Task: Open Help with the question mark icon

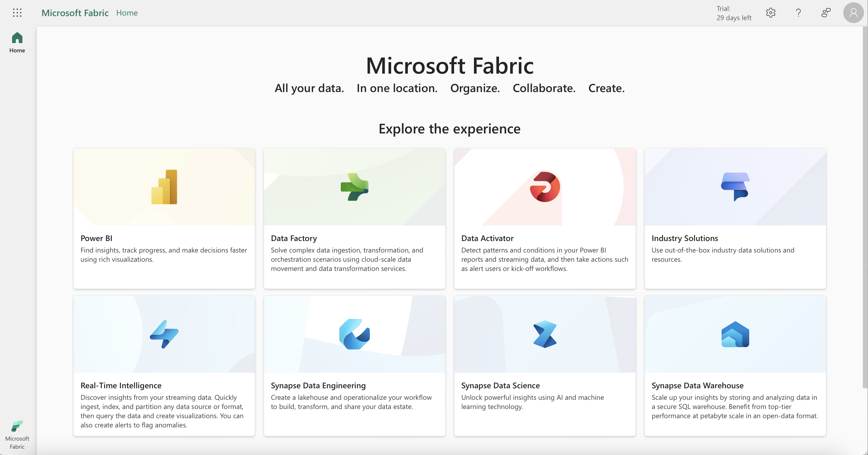Action: pyautogui.click(x=798, y=13)
